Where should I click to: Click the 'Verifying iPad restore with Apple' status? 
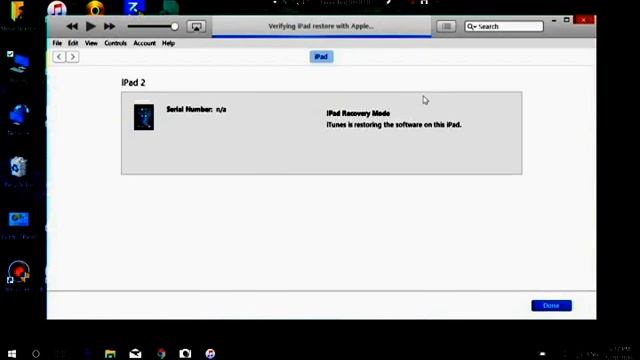[321, 26]
